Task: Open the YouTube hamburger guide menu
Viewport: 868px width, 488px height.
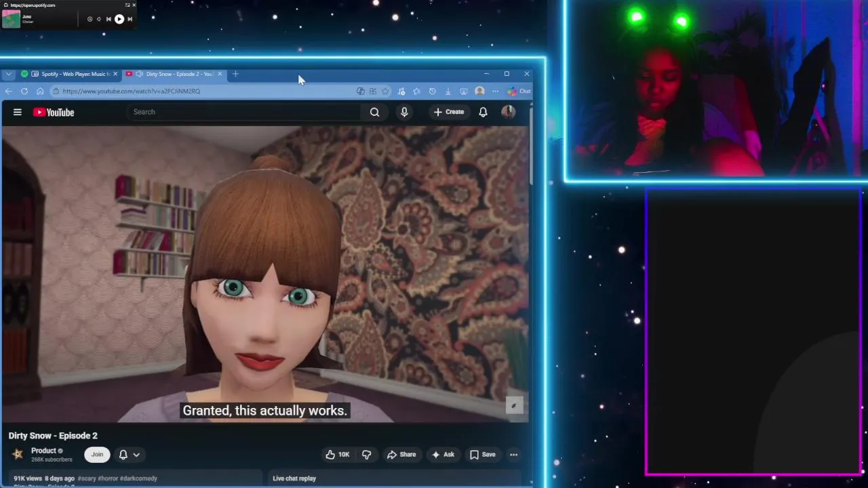Action: 17,112
